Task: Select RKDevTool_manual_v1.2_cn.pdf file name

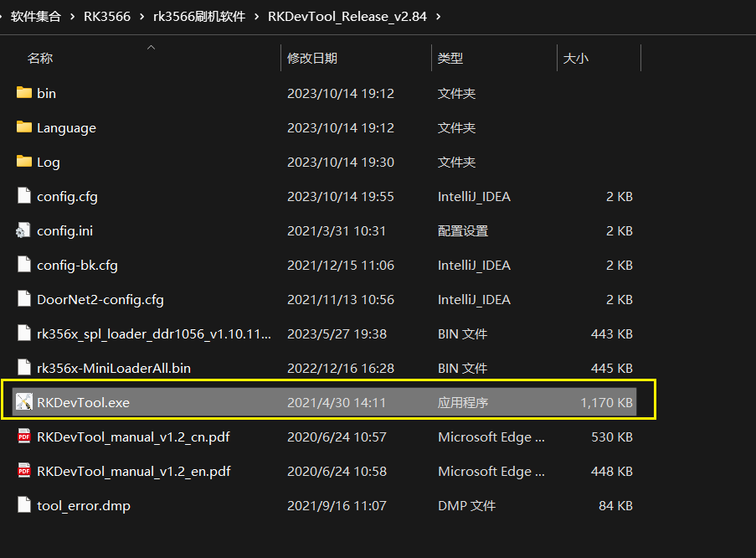Action: pos(133,437)
